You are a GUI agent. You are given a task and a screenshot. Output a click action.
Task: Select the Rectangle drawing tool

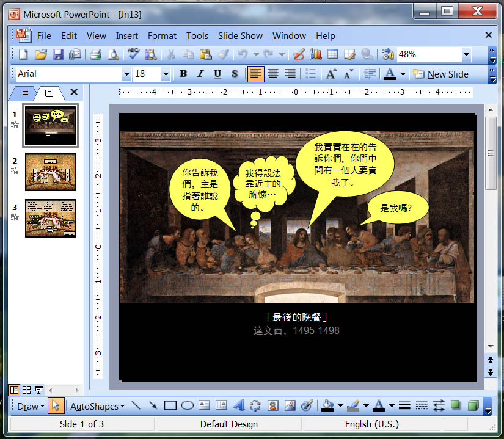(170, 406)
